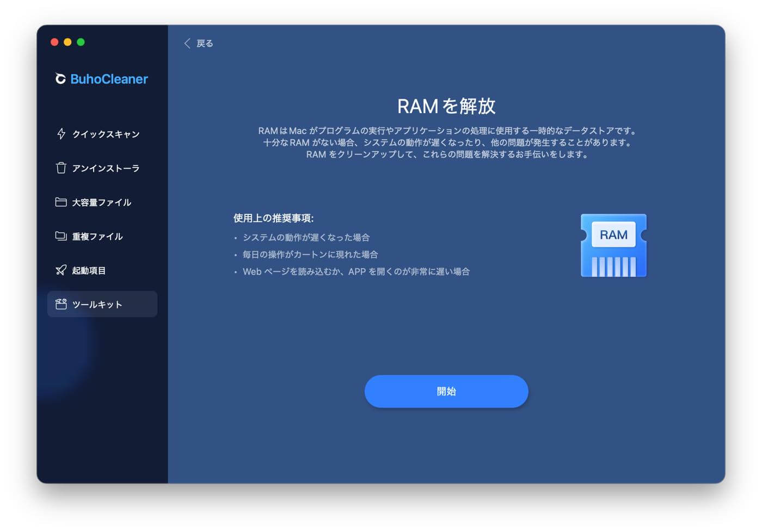Select the 起動項目 rocket icon
The width and height of the screenshot is (762, 532).
(60, 270)
